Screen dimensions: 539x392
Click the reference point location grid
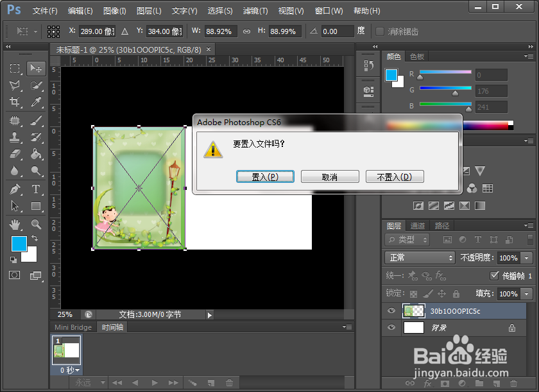(x=53, y=31)
